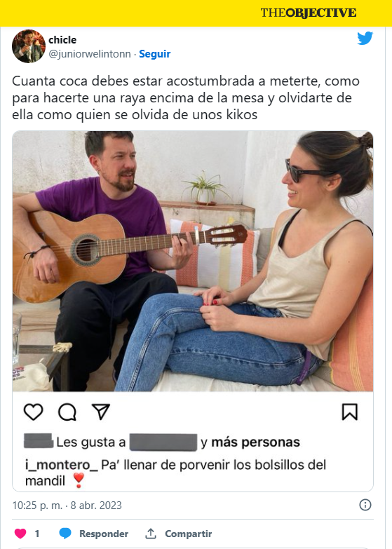Open the @juniorwelintonn handle link
392x549 pixels.
click(89, 54)
